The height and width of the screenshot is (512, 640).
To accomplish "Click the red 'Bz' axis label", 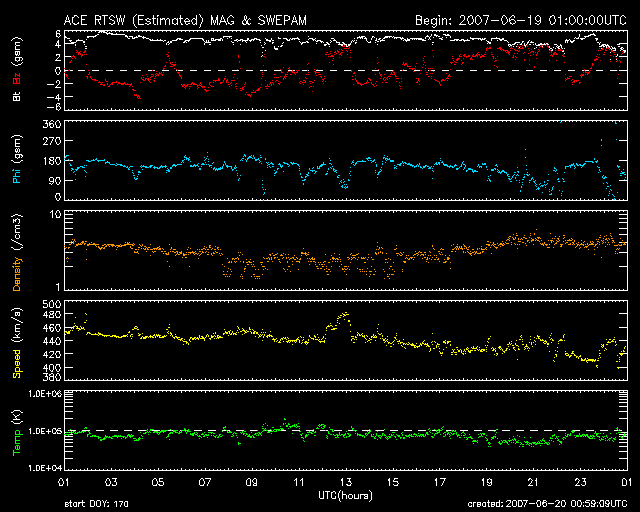I will [16, 79].
